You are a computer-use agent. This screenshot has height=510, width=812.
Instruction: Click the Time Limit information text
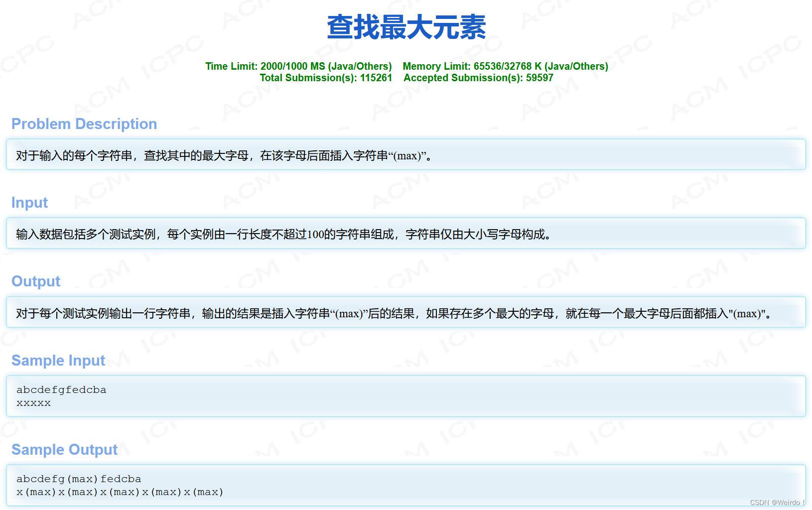tap(298, 66)
